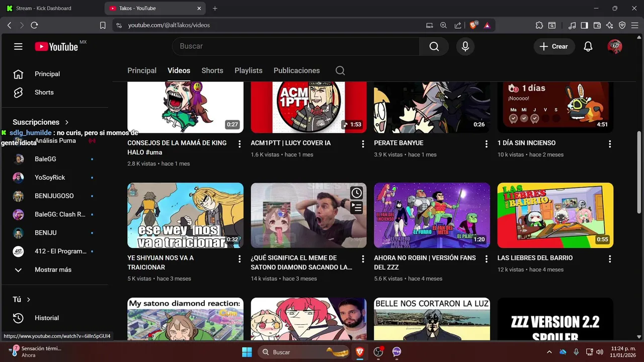
Task: Open options for Satono Diamond meme video
Action: pyautogui.click(x=363, y=259)
